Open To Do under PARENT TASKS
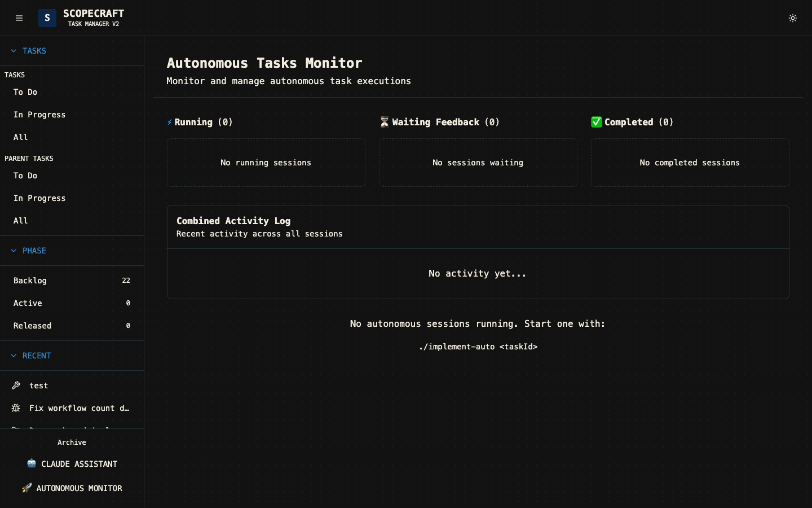Viewport: 812px width, 508px height. click(x=72, y=176)
